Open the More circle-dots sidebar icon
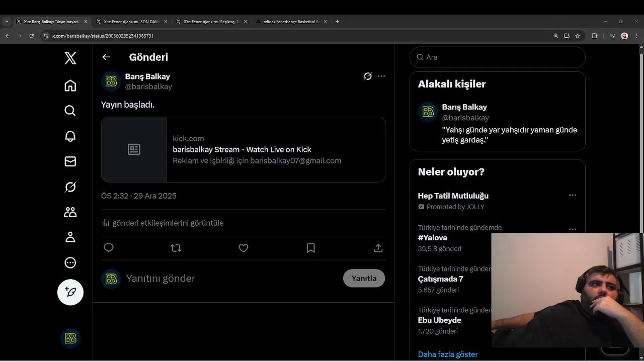The width and height of the screenshot is (644, 362). [70, 262]
